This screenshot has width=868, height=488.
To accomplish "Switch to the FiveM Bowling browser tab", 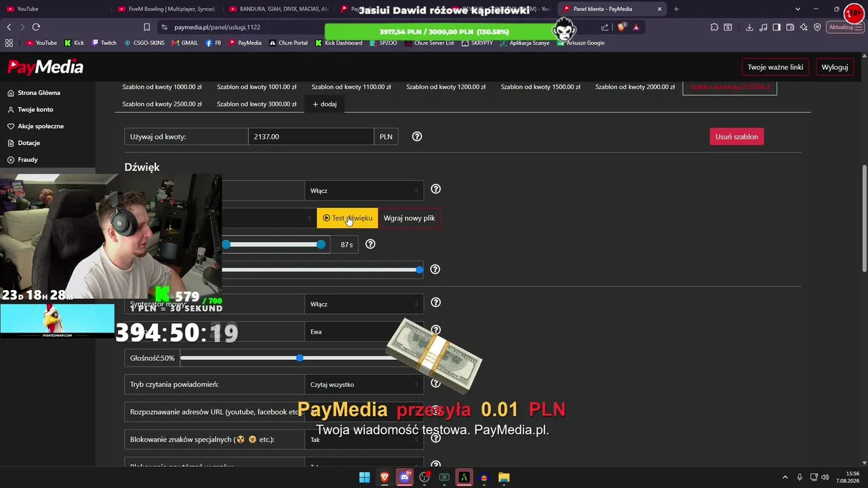I will tap(166, 9).
